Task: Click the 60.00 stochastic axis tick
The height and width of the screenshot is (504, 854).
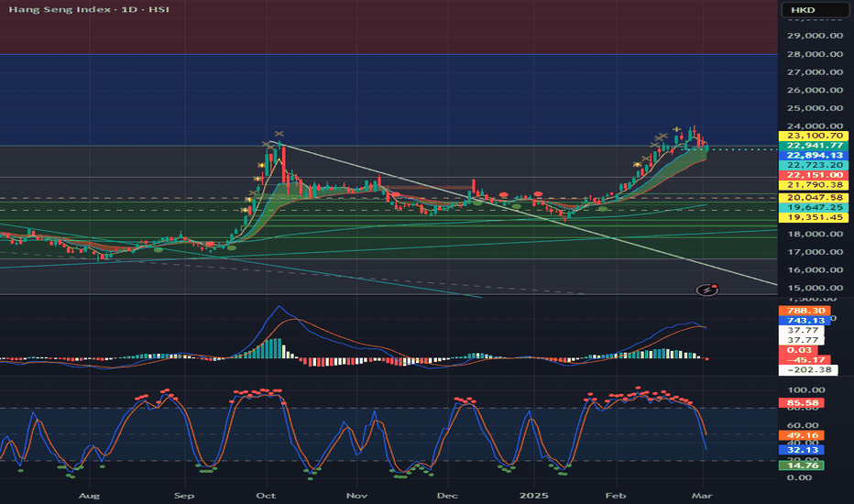Action: [x=803, y=425]
